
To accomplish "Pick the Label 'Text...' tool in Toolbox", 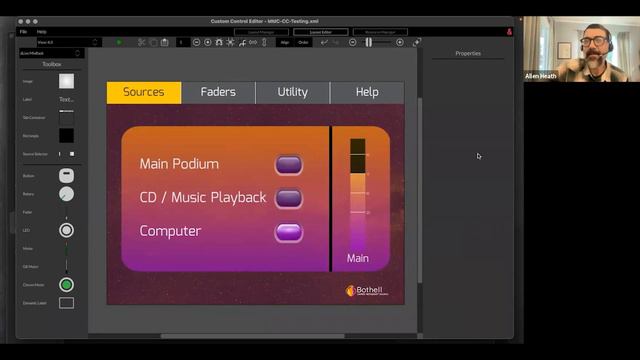I will coord(67,99).
